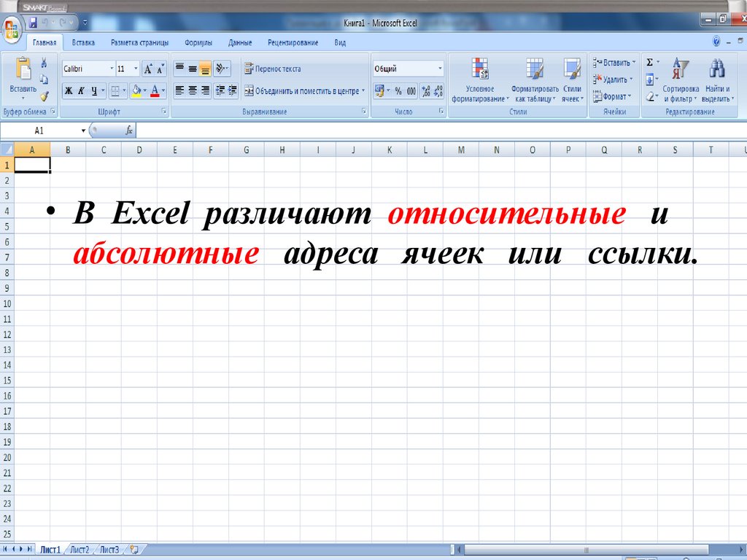This screenshot has width=747, height=560.
Task: Open Sort and Filter (Сортировка и фильтр)
Action: tap(681, 80)
